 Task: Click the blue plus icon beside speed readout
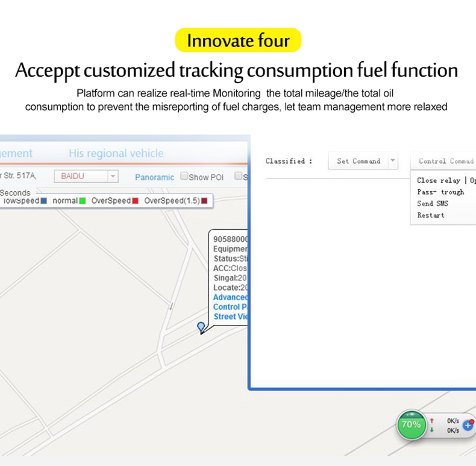(x=468, y=426)
